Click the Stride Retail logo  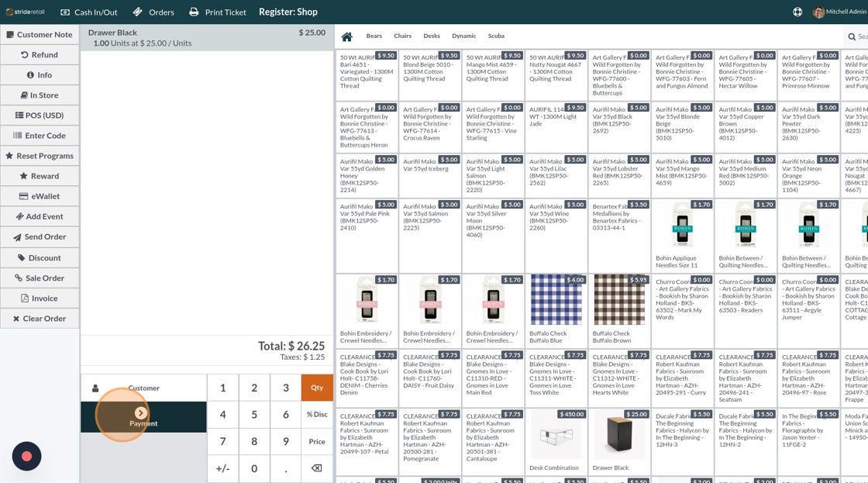[25, 12]
